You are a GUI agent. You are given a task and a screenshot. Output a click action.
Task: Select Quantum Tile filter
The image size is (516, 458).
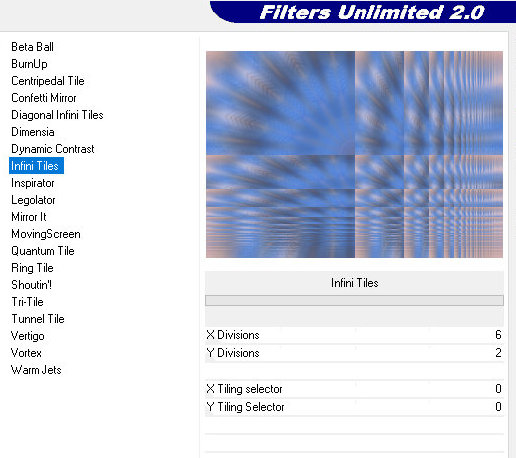[43, 251]
